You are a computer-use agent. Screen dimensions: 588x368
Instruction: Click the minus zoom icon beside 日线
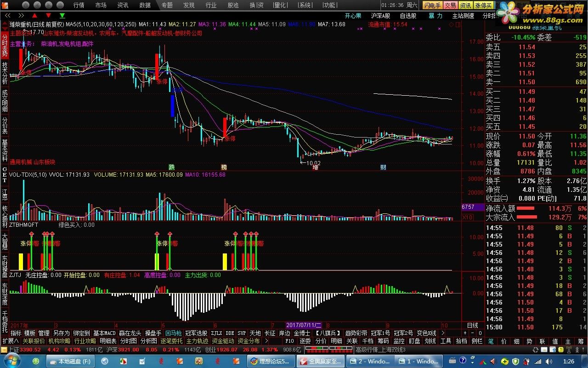click(x=472, y=333)
